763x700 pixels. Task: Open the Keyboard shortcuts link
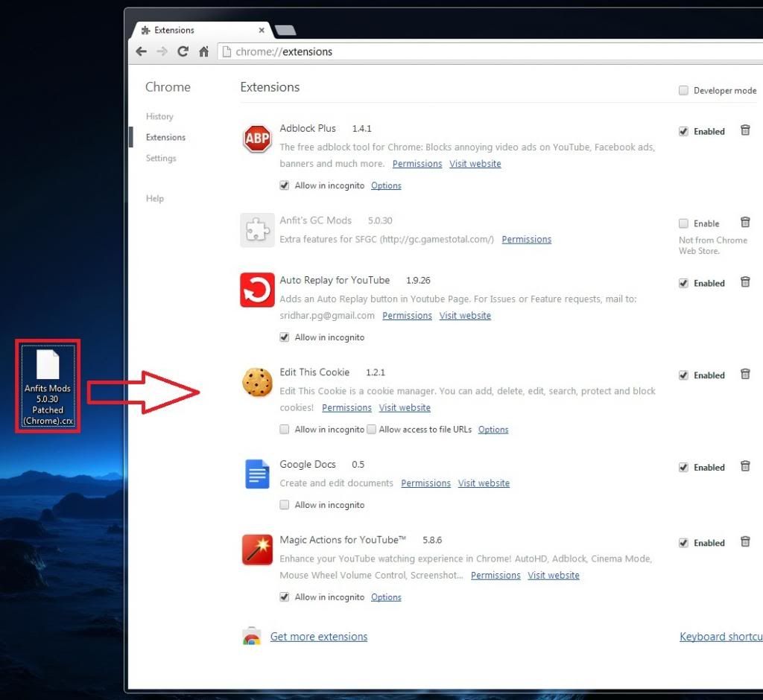pyautogui.click(x=721, y=636)
